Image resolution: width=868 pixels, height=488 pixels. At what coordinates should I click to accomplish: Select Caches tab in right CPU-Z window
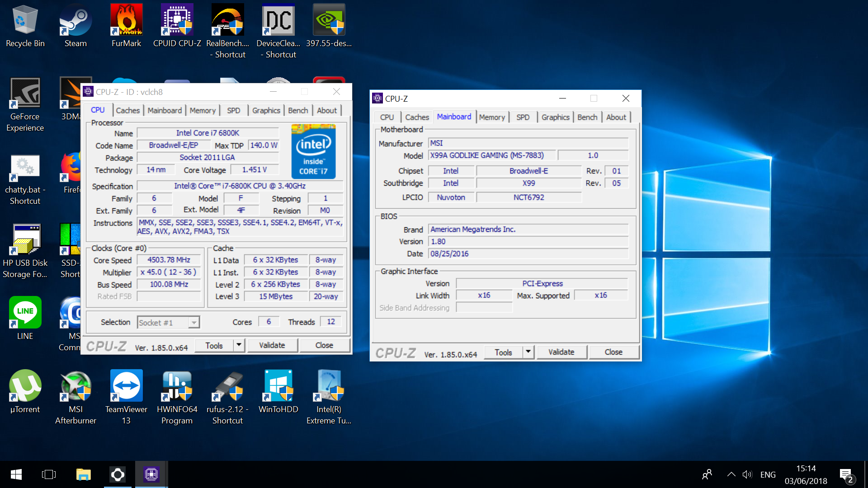417,117
